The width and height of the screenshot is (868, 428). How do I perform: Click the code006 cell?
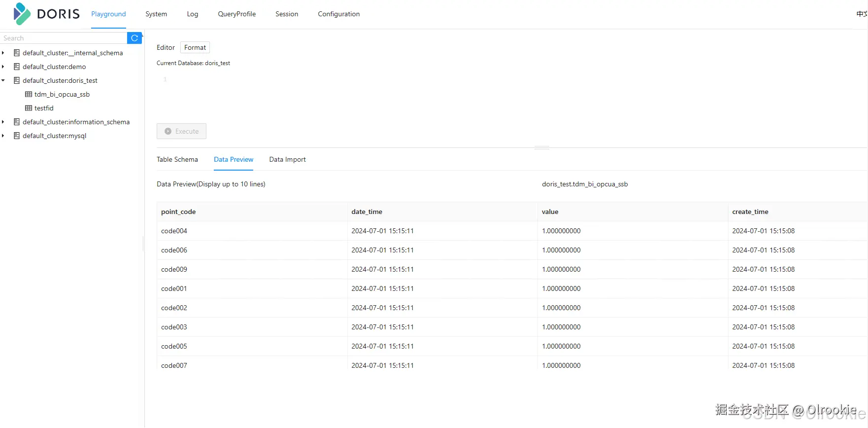click(252, 250)
